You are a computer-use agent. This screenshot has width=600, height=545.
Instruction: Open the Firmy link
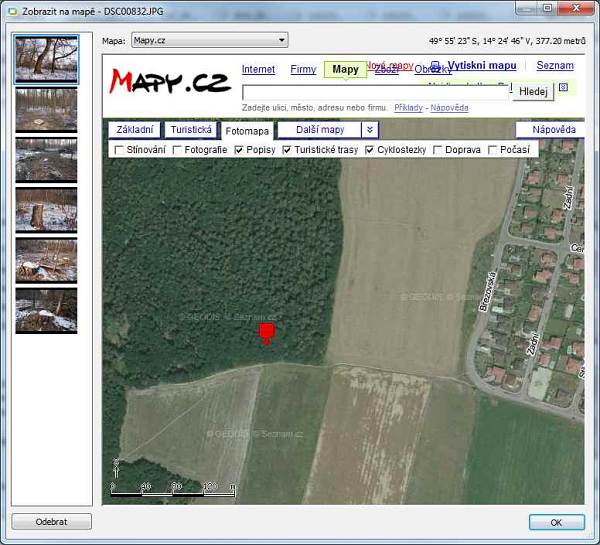[x=303, y=70]
